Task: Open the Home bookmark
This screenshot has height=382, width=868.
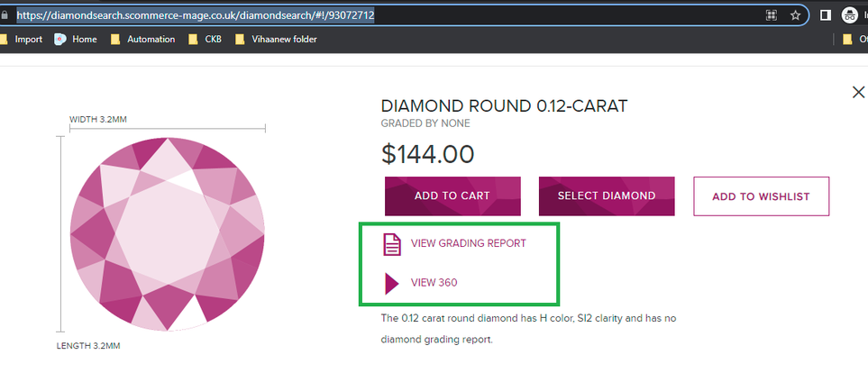Action: pyautogui.click(x=76, y=40)
